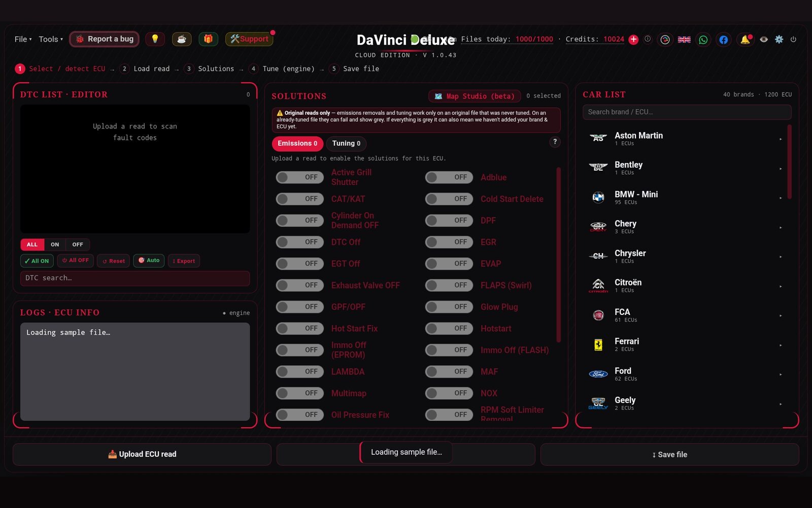Open the Facebook page icon
The width and height of the screenshot is (812, 508).
click(724, 40)
